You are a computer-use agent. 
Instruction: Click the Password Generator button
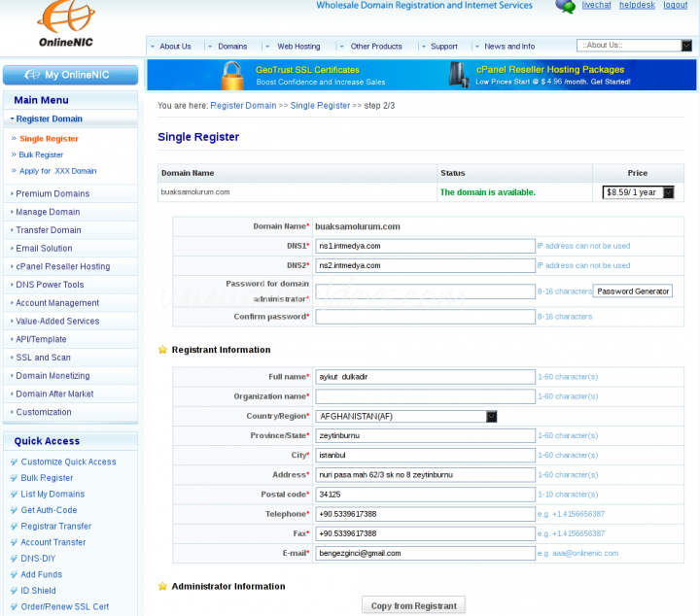click(633, 291)
